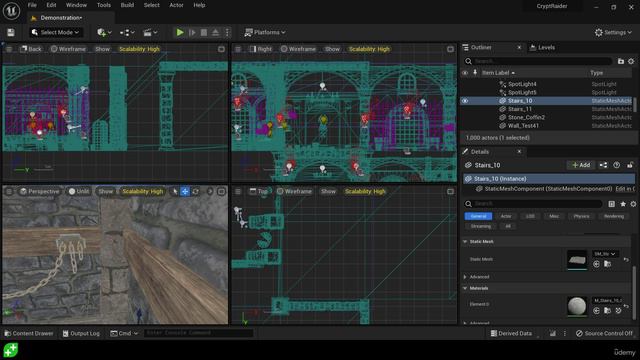Open the Actor menu
This screenshot has height=360, width=640.
point(176,5)
